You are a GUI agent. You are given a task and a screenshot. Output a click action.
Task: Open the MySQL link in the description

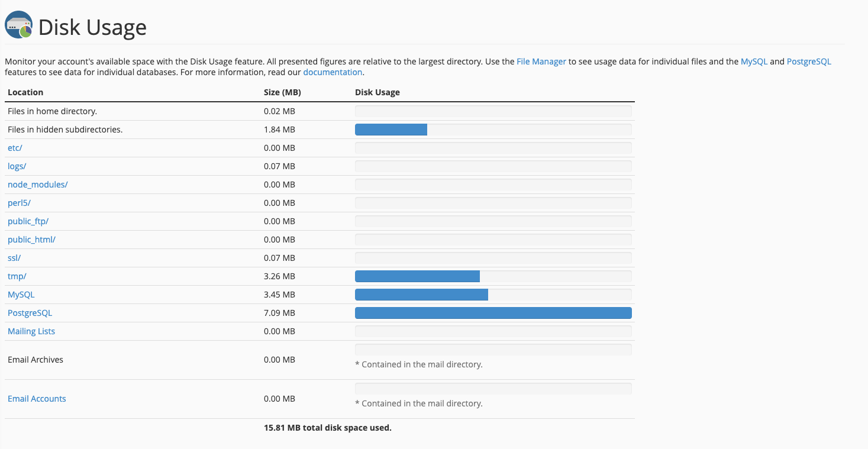tap(754, 62)
